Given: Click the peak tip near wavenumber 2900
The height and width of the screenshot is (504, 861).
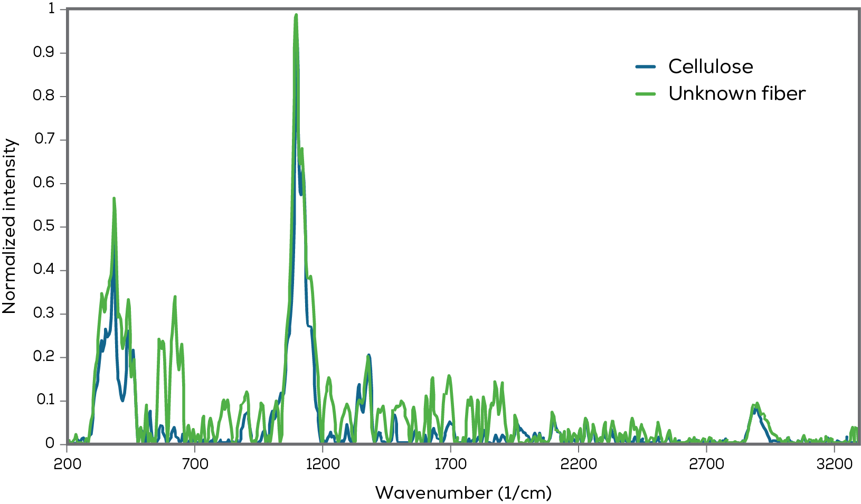Looking at the screenshot, I should (x=757, y=403).
